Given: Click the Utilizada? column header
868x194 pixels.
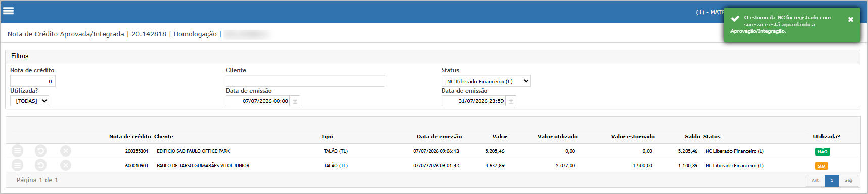Looking at the screenshot, I should (x=827, y=137).
